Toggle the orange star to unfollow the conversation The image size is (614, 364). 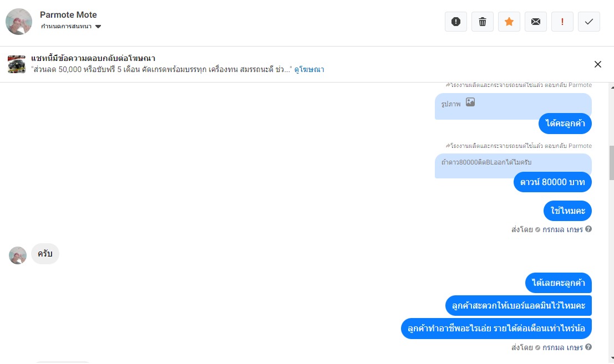click(509, 22)
